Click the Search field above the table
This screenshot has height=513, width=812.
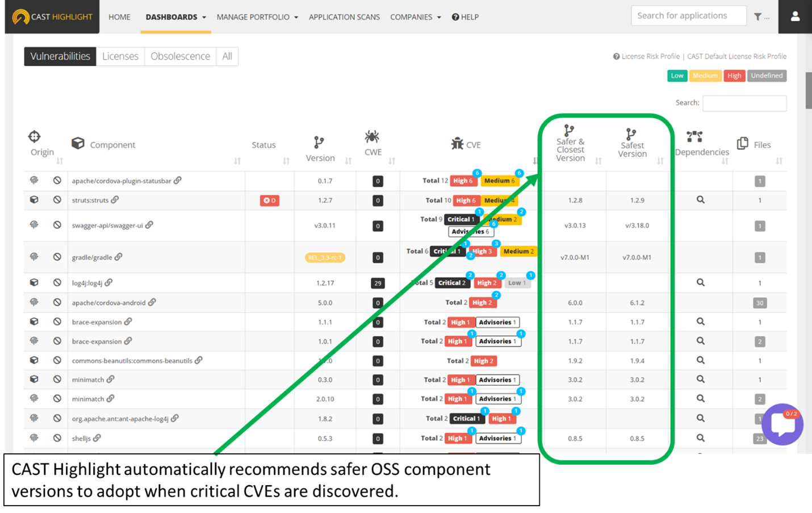(744, 102)
